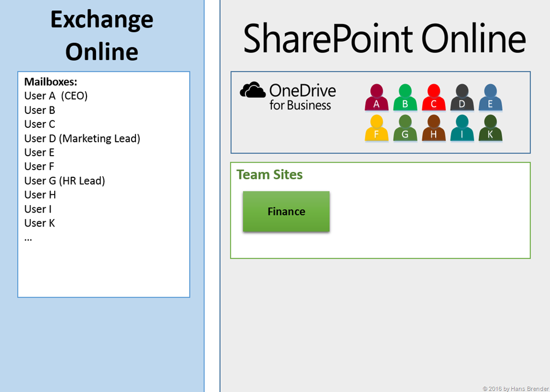Viewport: 550px width, 392px height.
Task: Select User D (Marketing Lead) mailbox
Action: coord(82,139)
